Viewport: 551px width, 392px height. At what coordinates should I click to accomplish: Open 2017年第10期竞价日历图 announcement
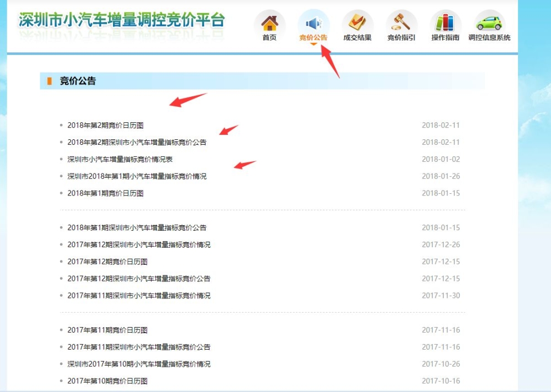(107, 381)
